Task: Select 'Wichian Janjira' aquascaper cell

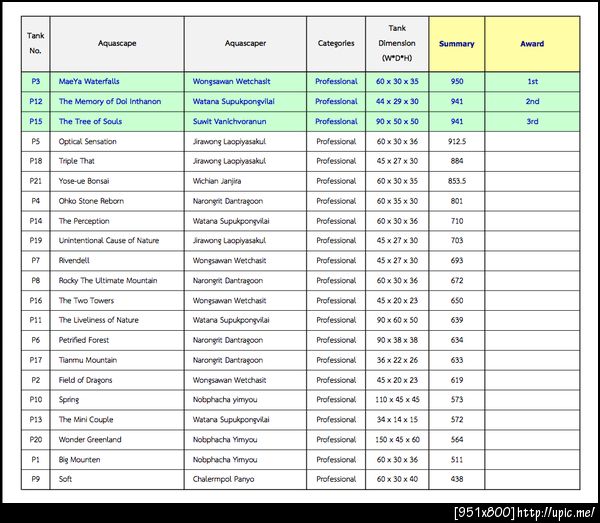Action: click(x=245, y=181)
